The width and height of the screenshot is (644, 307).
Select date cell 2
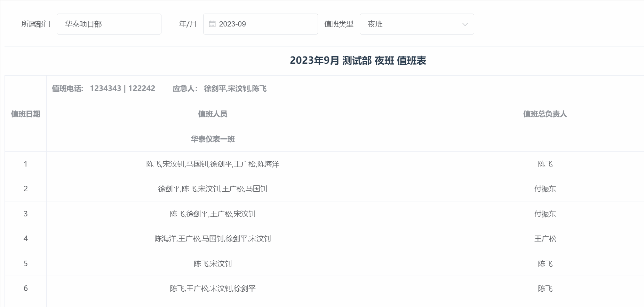[25, 189]
